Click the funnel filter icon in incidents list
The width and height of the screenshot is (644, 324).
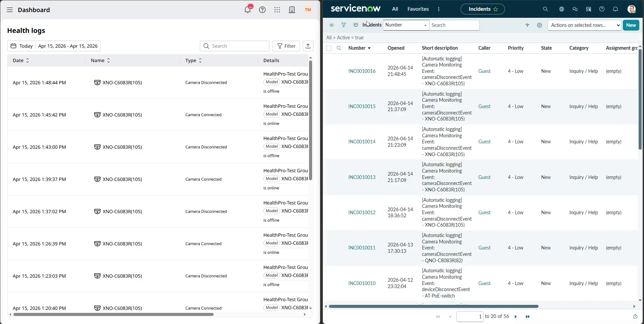coord(344,25)
